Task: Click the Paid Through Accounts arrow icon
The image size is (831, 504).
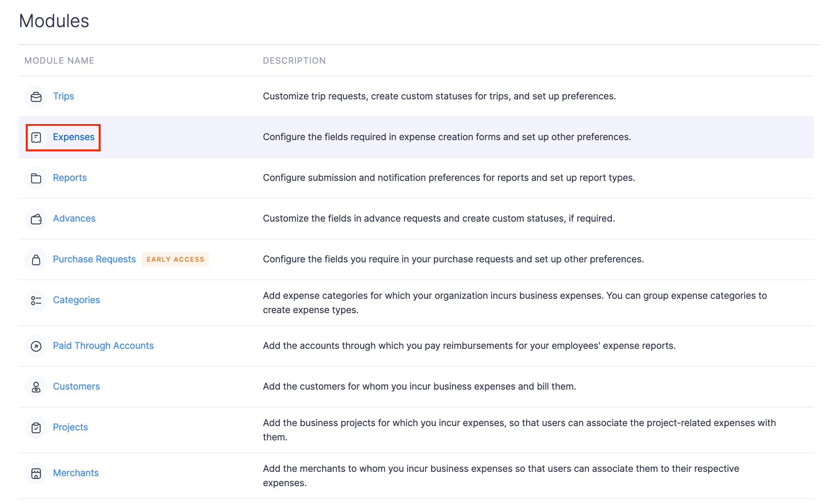Action: tap(36, 346)
